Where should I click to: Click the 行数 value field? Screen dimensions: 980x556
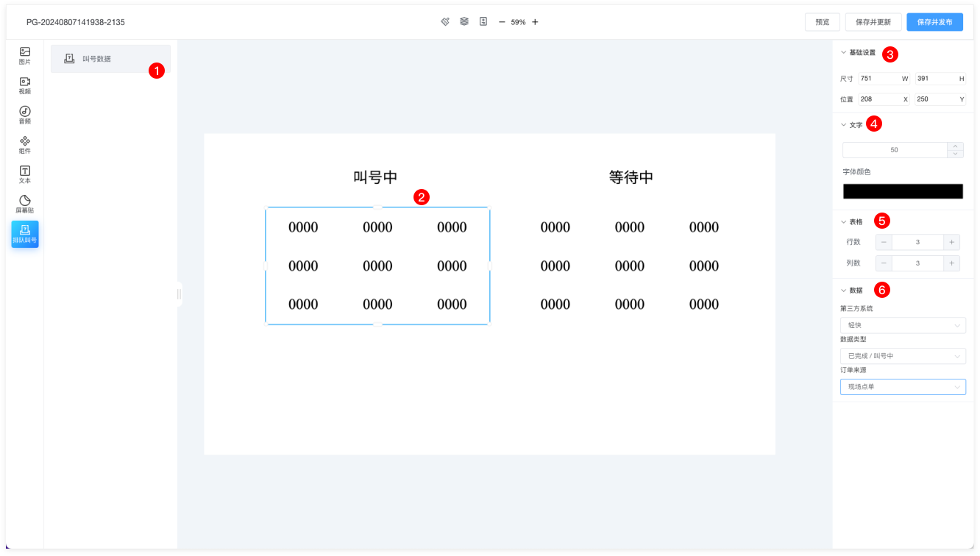tap(917, 242)
